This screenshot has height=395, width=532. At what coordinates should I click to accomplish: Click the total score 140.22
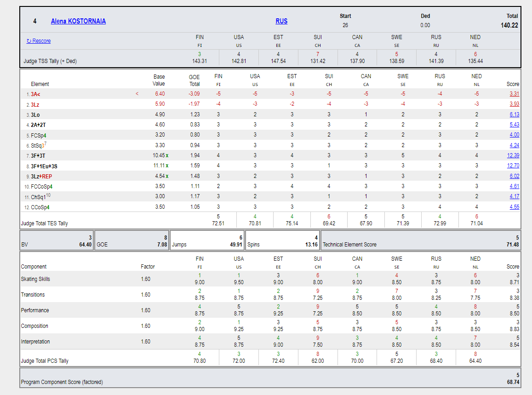click(509, 25)
